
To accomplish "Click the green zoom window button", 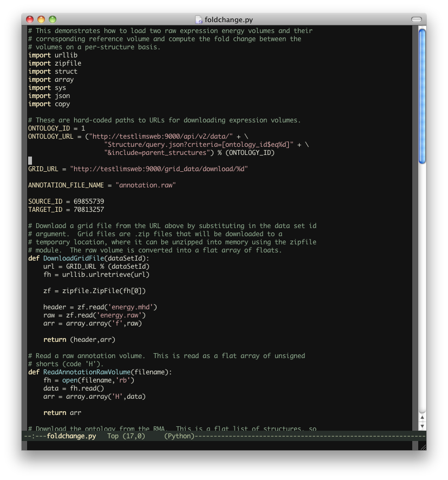I will tap(53, 20).
